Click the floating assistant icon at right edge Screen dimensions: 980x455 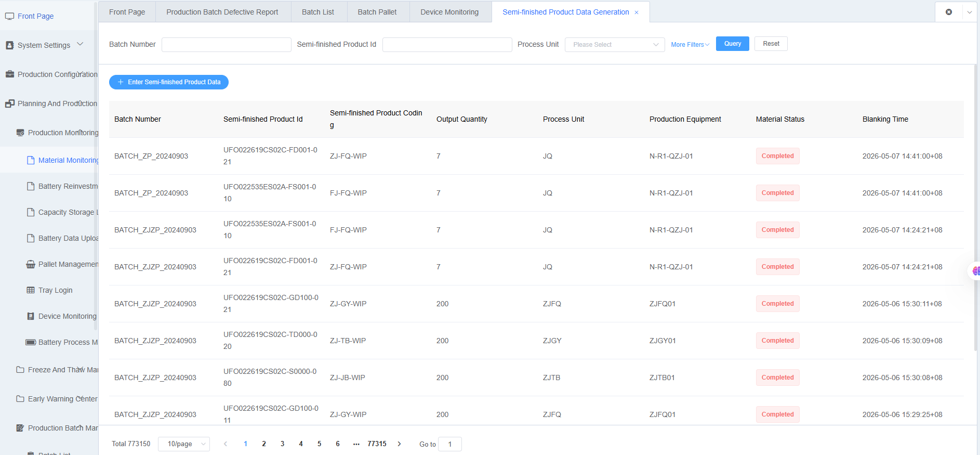point(975,271)
